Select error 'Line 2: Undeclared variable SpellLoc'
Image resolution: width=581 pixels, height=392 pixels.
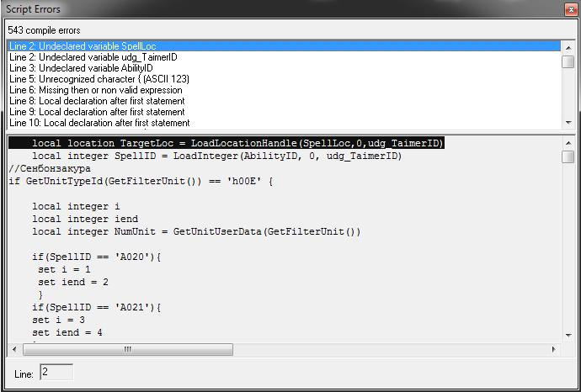pos(285,46)
